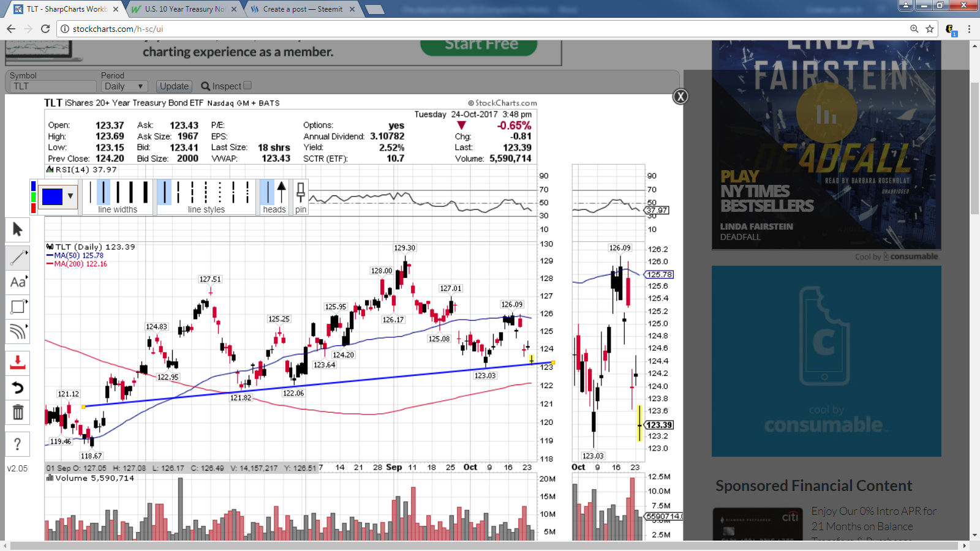The width and height of the screenshot is (980, 551).
Task: Delete annotations with the trash icon
Action: [18, 412]
